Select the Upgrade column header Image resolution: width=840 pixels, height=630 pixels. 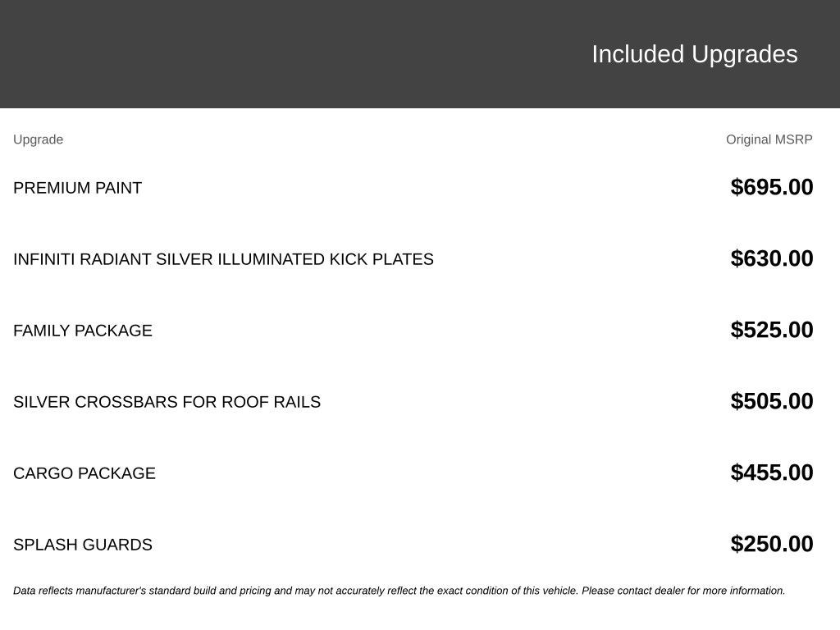38,139
